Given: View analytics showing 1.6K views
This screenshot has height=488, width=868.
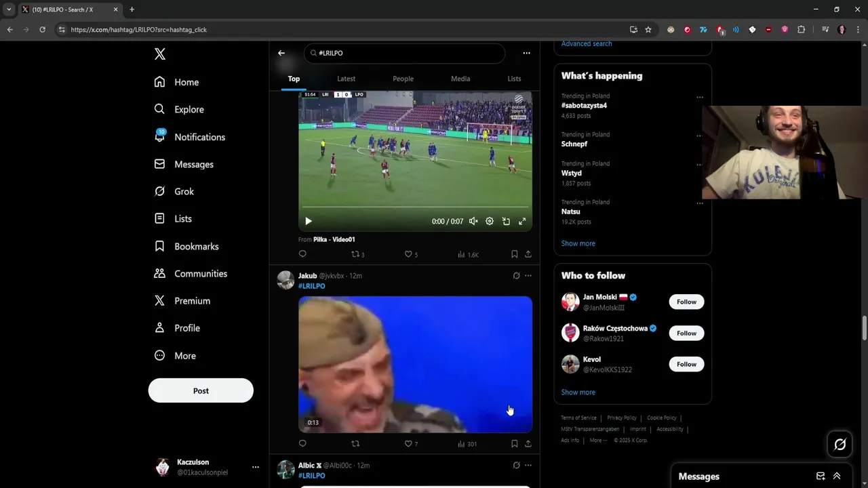Looking at the screenshot, I should (x=468, y=254).
